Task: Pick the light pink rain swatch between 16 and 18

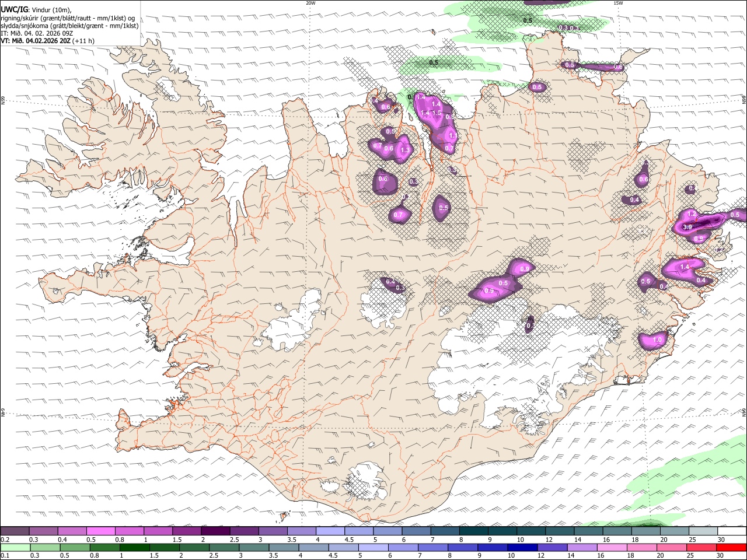Action: coord(612,548)
